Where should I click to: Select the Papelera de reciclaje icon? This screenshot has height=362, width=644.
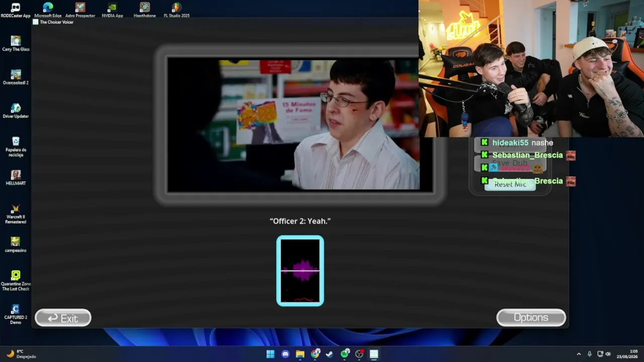point(16,147)
